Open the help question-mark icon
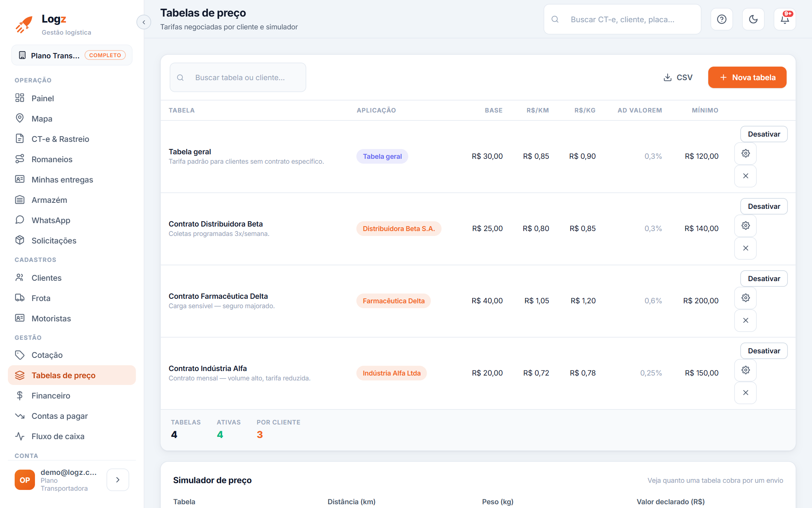 pyautogui.click(x=721, y=19)
